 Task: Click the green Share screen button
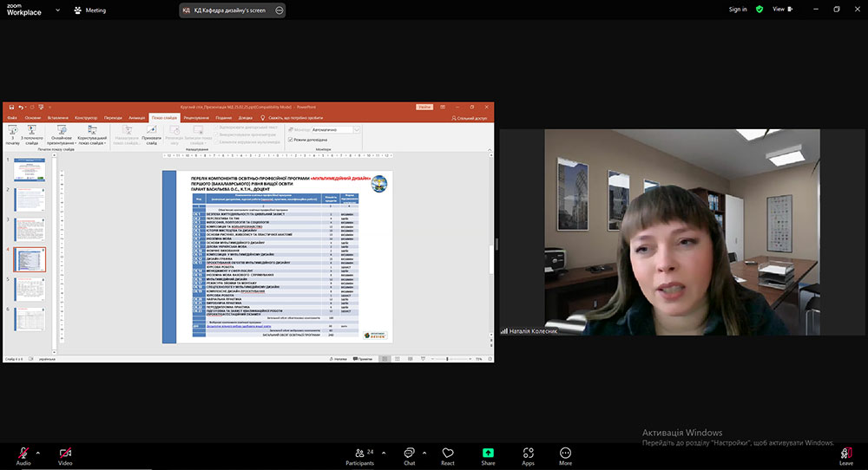point(488,456)
